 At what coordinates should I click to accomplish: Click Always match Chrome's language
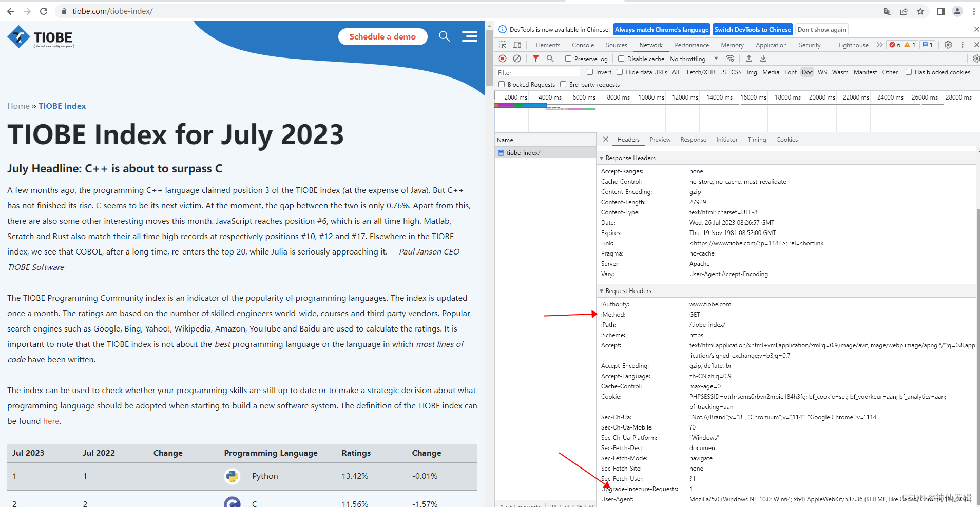pos(662,30)
